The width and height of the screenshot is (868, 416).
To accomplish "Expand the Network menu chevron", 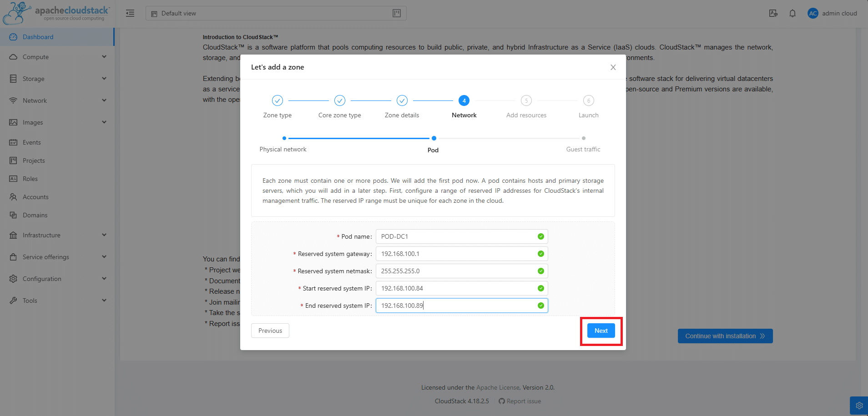I will click(104, 100).
